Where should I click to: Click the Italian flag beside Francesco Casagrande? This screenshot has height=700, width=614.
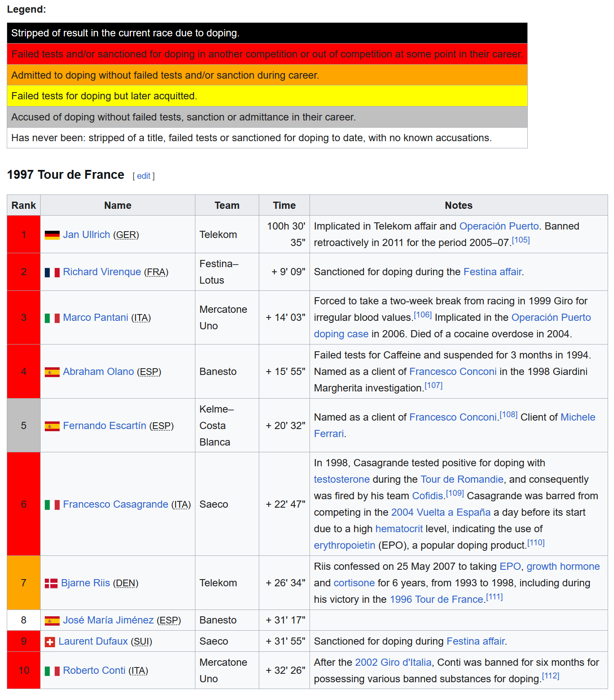52,505
